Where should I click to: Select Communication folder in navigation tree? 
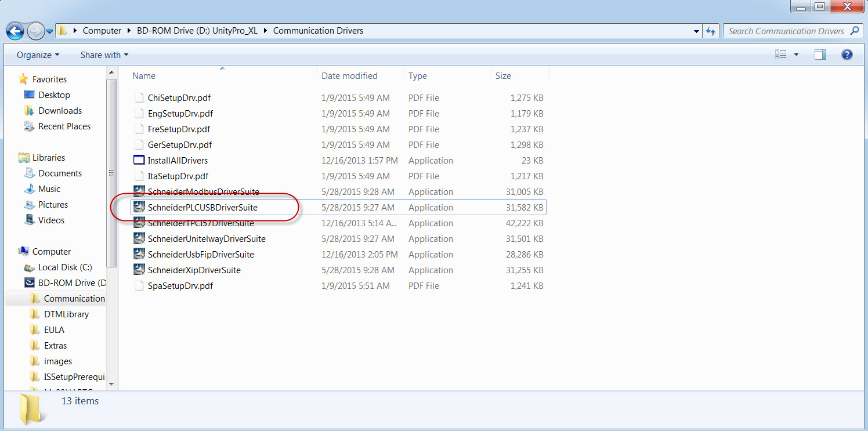74,298
